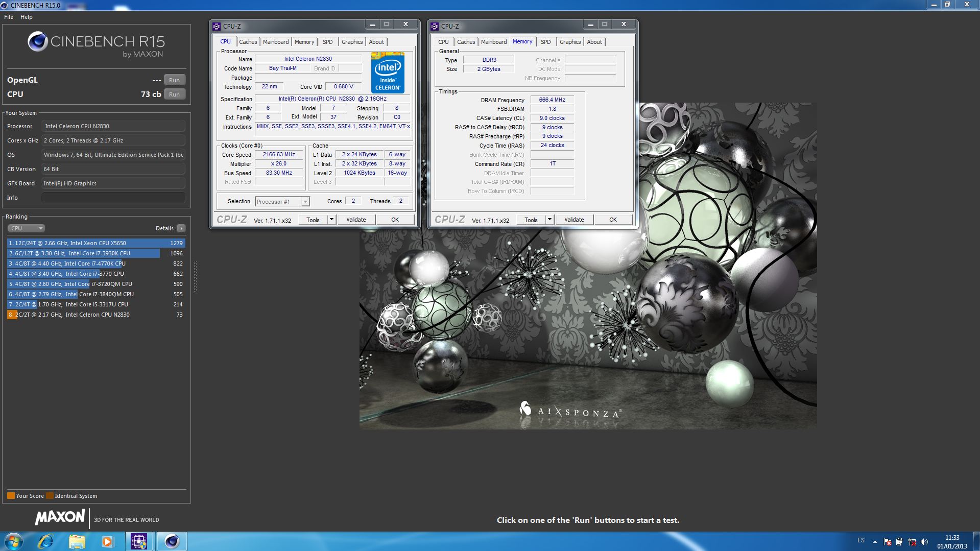The height and width of the screenshot is (551, 980).
Task: Click the Cinebench R15 logo icon
Action: pos(38,41)
